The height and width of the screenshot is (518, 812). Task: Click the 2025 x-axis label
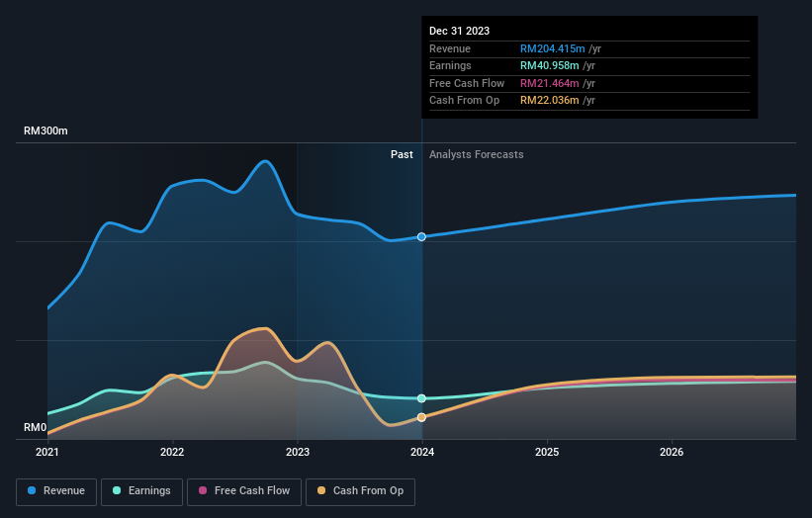coord(547,452)
